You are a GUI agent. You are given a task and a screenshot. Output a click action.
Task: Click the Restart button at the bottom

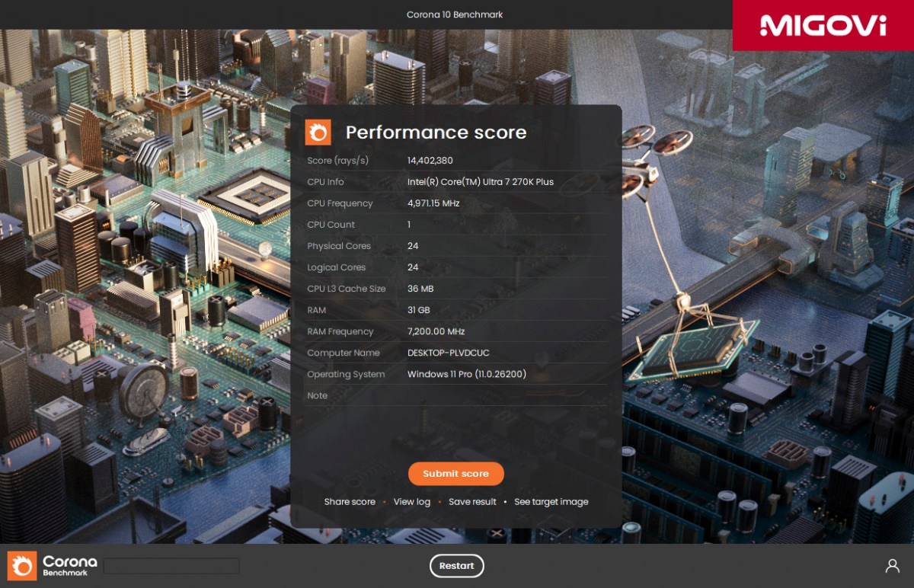click(x=456, y=565)
